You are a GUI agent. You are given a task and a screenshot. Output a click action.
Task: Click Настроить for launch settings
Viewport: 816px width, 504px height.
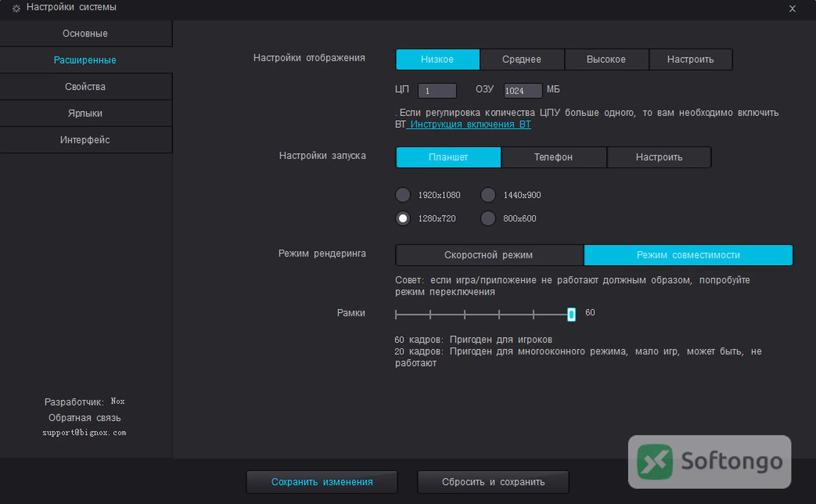pyautogui.click(x=659, y=157)
